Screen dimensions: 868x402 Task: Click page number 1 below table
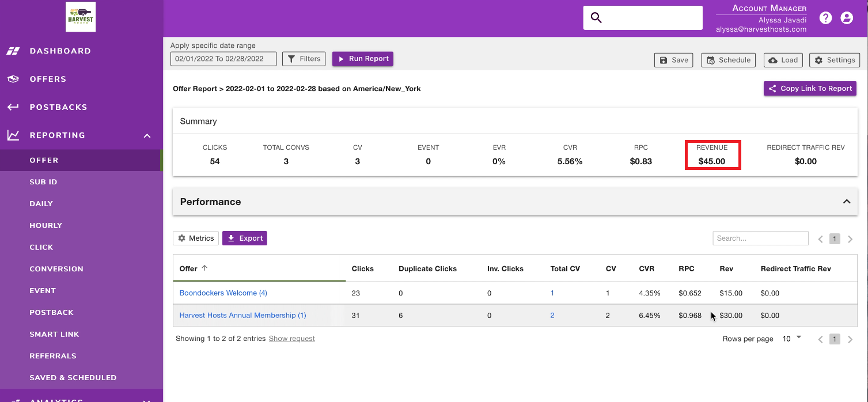point(835,339)
